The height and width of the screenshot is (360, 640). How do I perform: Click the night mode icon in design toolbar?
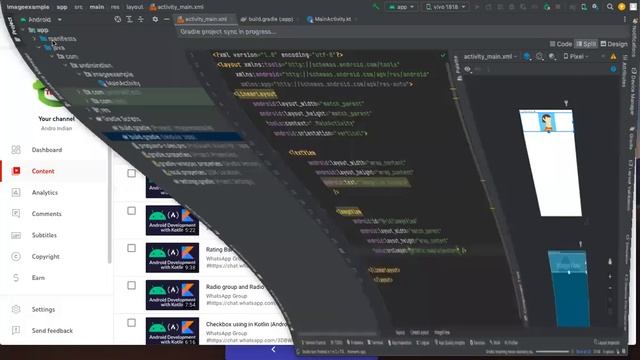[552, 57]
